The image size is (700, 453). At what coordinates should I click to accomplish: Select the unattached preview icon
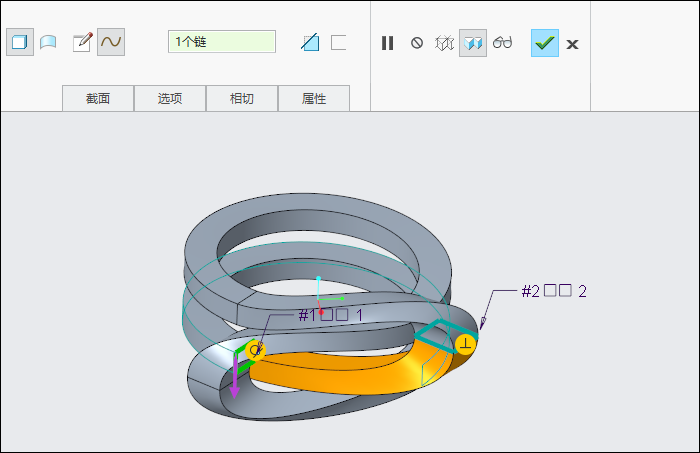(x=444, y=43)
